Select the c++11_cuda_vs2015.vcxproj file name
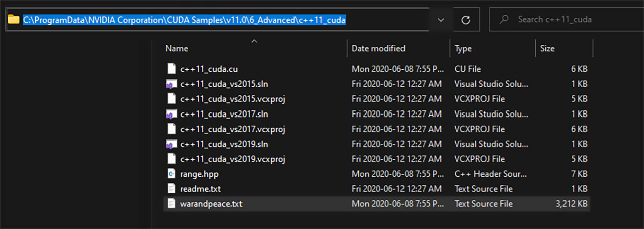The height and width of the screenshot is (229, 644). point(232,99)
